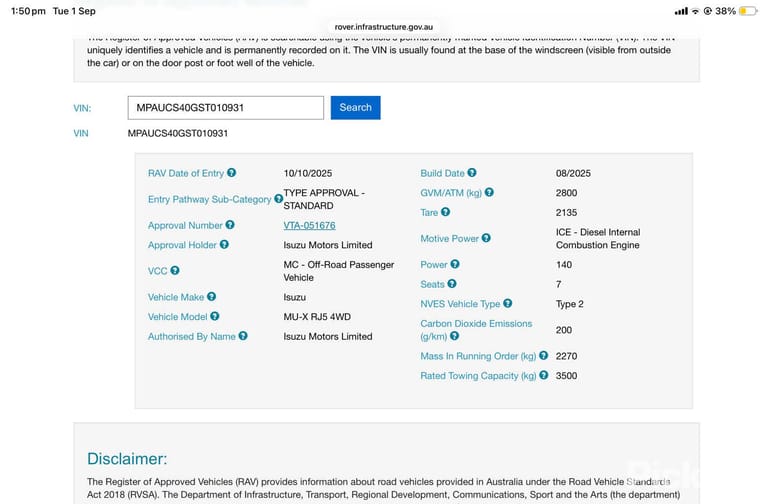Open help icon beside Vehicle Make
768x504 pixels.
point(211,296)
